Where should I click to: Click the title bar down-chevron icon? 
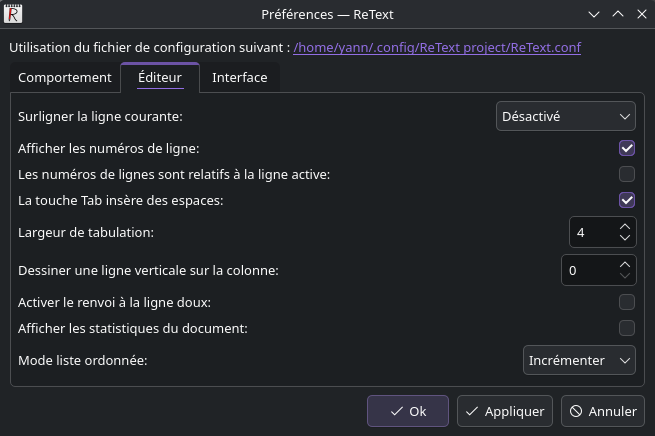tap(595, 14)
